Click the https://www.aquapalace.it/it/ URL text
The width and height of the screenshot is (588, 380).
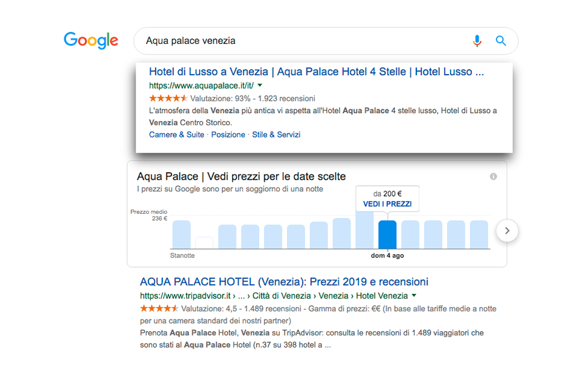point(201,86)
